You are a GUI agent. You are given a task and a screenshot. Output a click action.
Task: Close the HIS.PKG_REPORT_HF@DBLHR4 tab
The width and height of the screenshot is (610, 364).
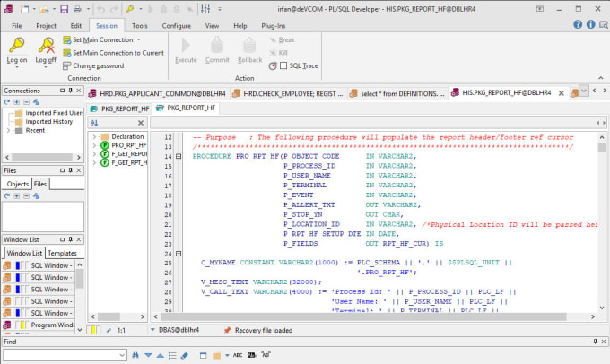coord(561,93)
